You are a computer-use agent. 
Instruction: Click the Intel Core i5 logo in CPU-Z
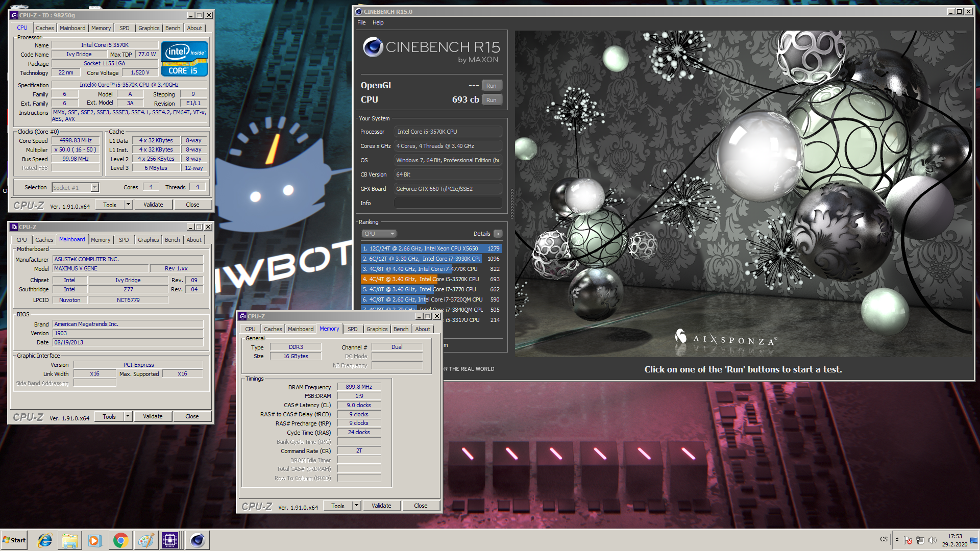(184, 59)
